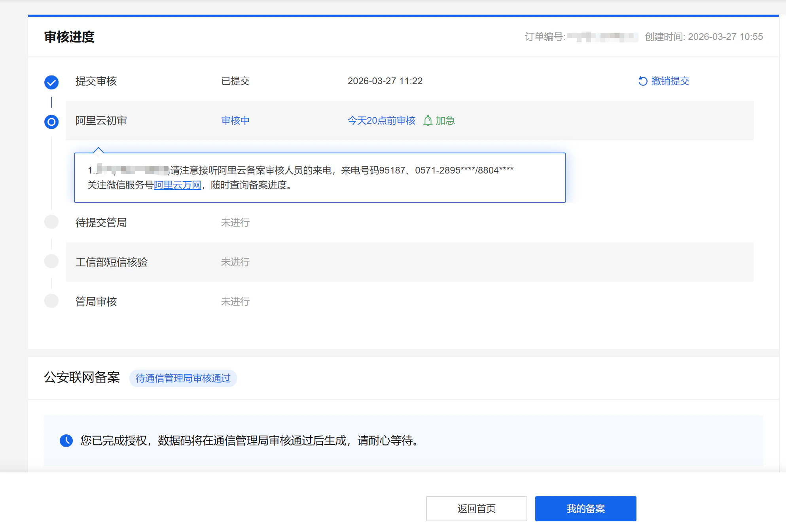This screenshot has width=786, height=532.
Task: Switch to the 审核进度 section header
Action: click(x=69, y=38)
